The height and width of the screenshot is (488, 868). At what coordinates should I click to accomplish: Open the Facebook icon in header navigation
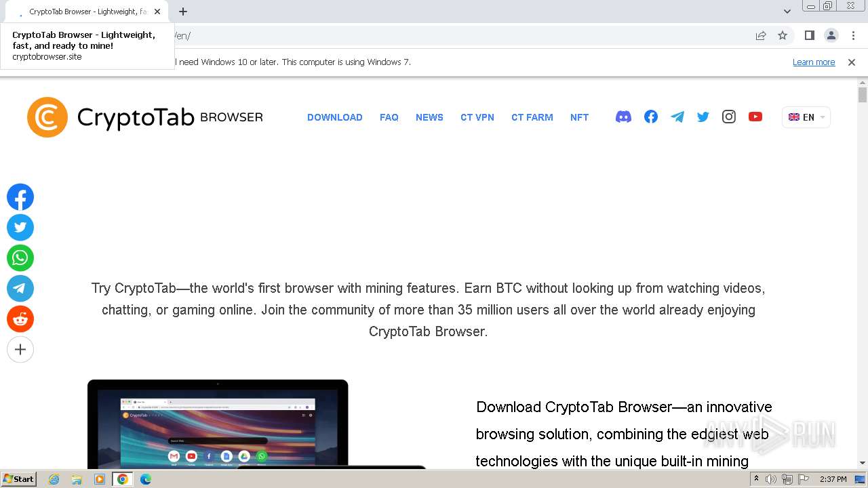point(651,117)
